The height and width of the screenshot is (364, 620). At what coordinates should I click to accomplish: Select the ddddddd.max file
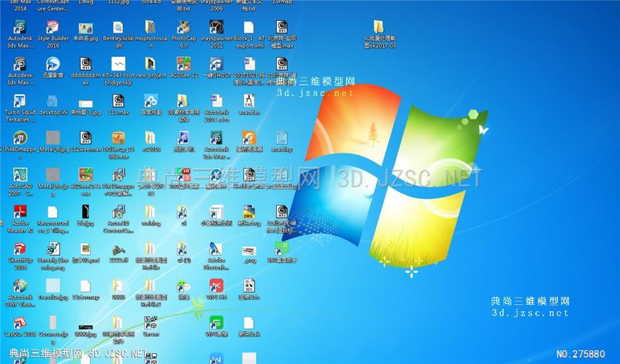85,64
